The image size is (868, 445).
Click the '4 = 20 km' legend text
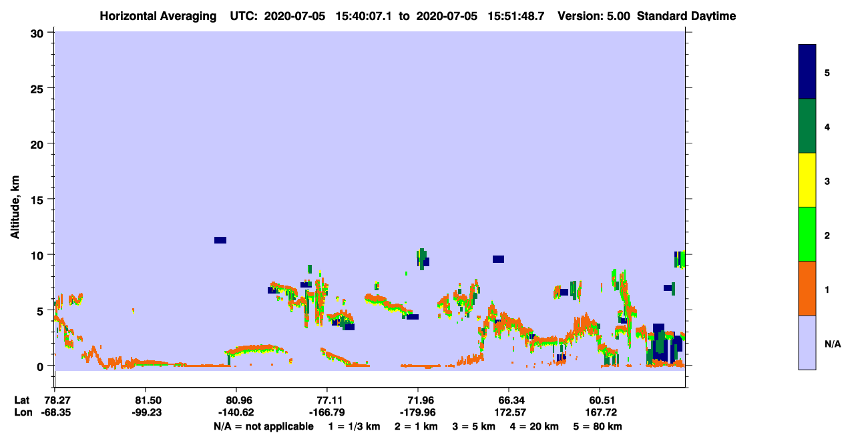[533, 426]
